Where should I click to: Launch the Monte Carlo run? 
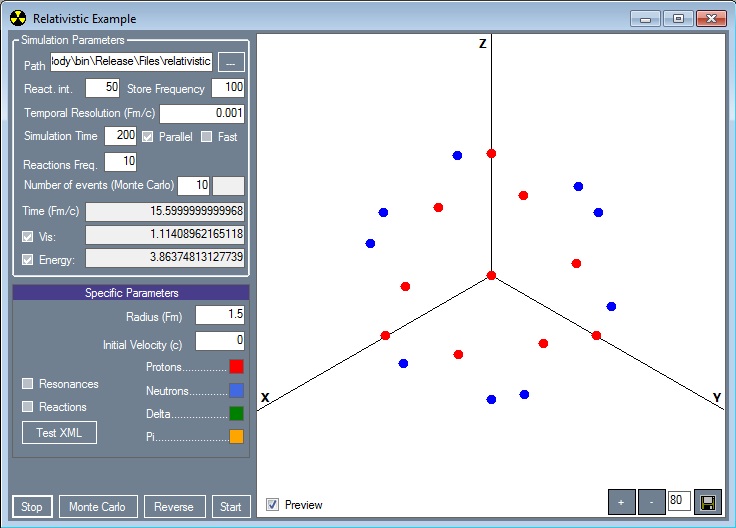coord(98,507)
